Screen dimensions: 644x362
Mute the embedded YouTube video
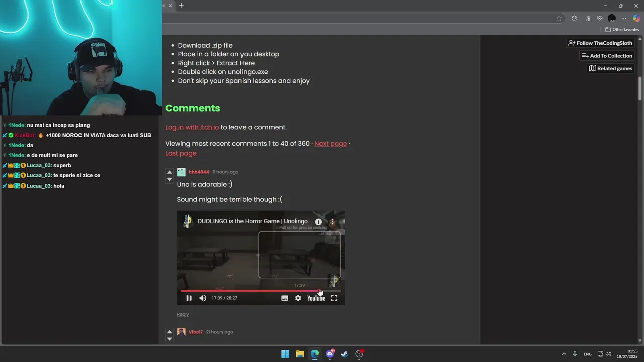[x=203, y=298]
